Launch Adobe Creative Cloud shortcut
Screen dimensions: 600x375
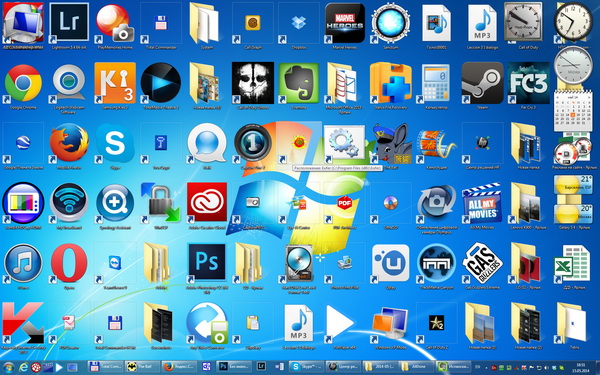207,202
